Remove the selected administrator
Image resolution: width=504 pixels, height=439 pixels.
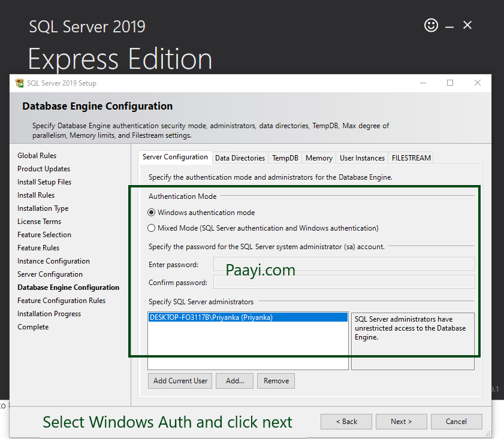(276, 381)
